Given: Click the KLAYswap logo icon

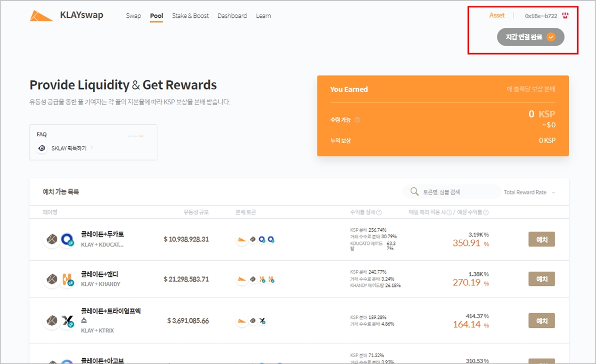Looking at the screenshot, I should tap(41, 16).
